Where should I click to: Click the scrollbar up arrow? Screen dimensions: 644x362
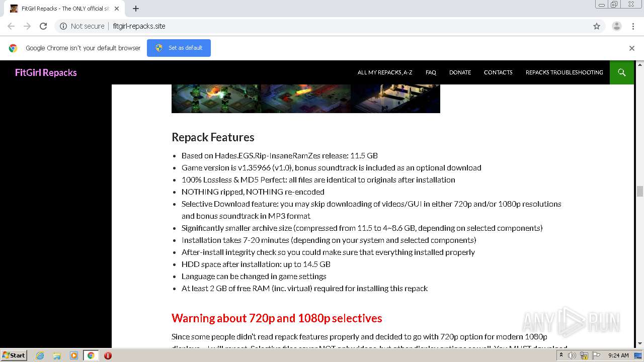pyautogui.click(x=640, y=64)
